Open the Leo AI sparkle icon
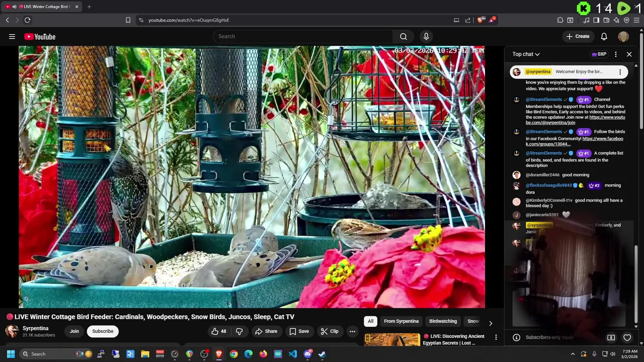The image size is (644, 362). (x=616, y=20)
